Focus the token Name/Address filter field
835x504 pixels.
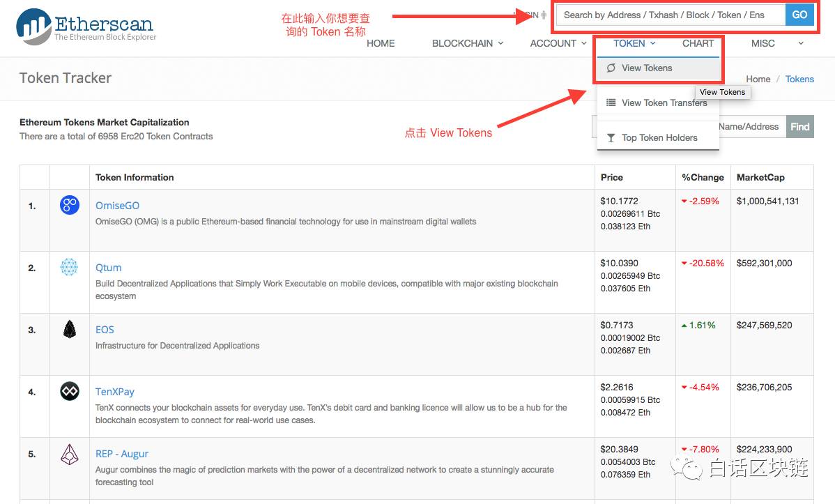coord(753,127)
